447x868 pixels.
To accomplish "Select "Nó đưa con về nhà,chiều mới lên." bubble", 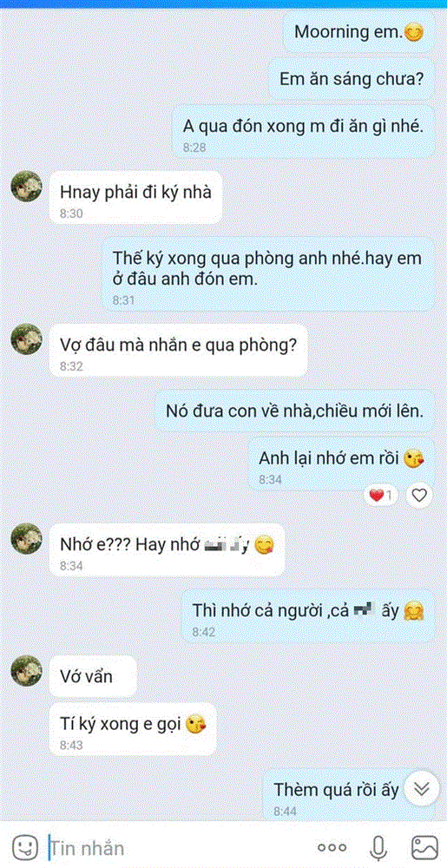I will pyautogui.click(x=294, y=411).
